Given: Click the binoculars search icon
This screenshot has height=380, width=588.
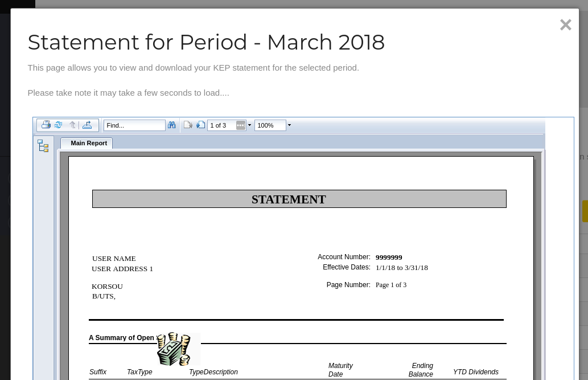Looking at the screenshot, I should [172, 125].
